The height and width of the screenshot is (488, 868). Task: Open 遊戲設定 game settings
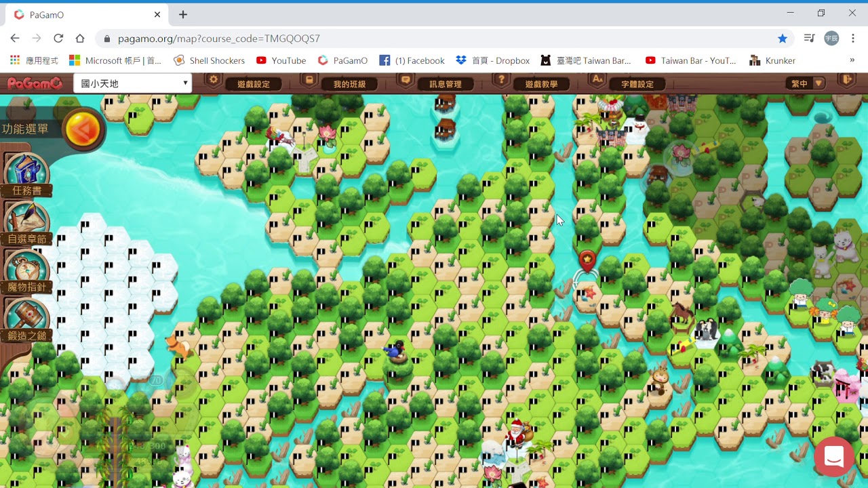click(254, 84)
